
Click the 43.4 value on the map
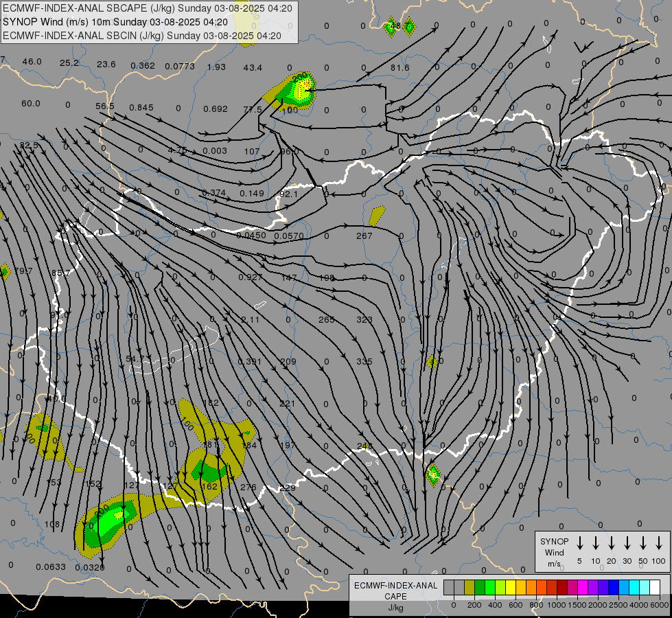click(x=253, y=68)
